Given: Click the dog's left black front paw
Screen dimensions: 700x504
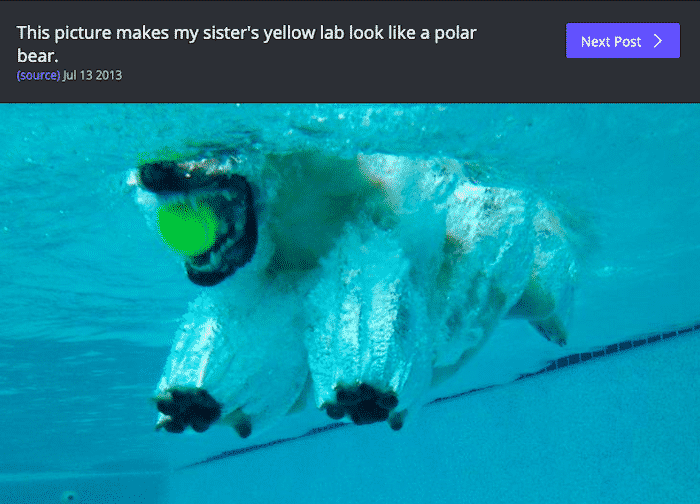Looking at the screenshot, I should tap(188, 410).
